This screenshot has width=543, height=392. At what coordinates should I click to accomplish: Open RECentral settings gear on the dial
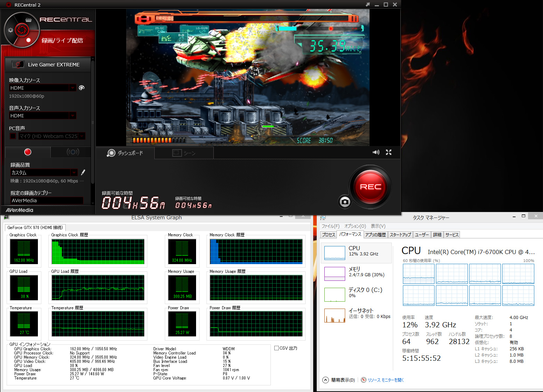(x=10, y=30)
